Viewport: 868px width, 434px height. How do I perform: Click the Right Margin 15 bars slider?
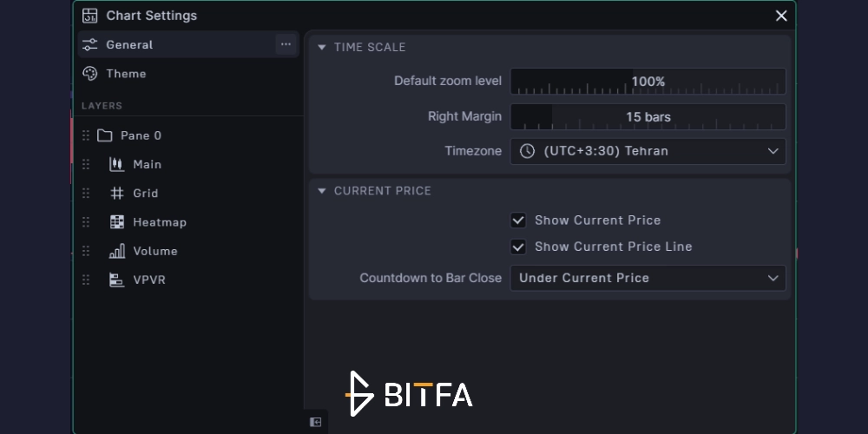[x=648, y=117]
